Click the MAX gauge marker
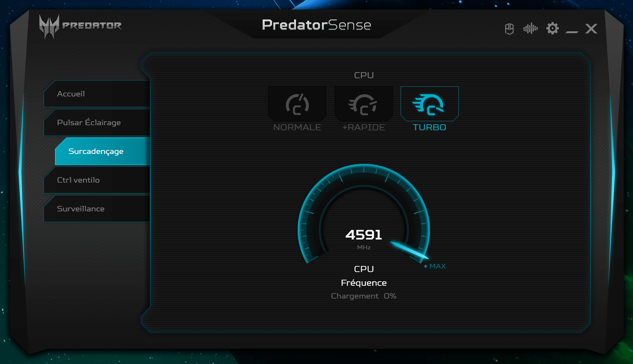Image resolution: width=633 pixels, height=364 pixels. pyautogui.click(x=435, y=266)
